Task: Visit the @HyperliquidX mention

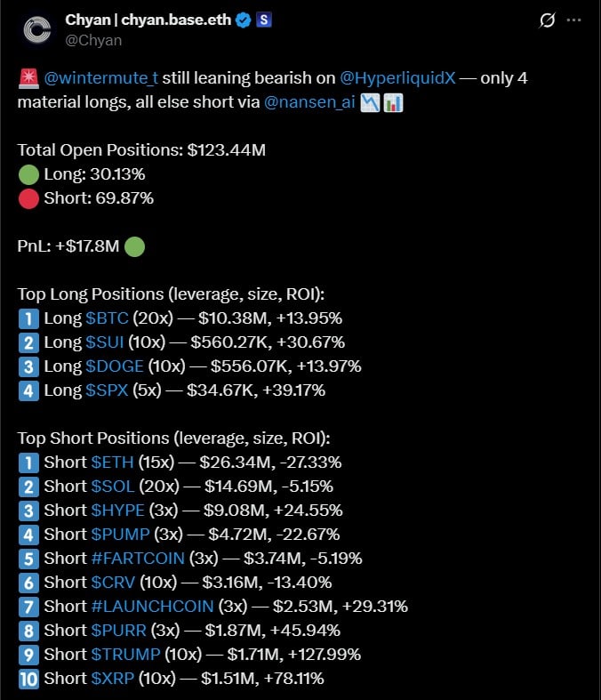Action: click(x=398, y=78)
